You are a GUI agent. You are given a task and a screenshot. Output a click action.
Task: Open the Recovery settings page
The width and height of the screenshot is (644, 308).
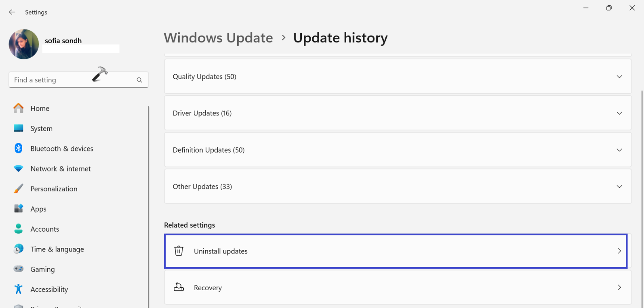(x=397, y=287)
